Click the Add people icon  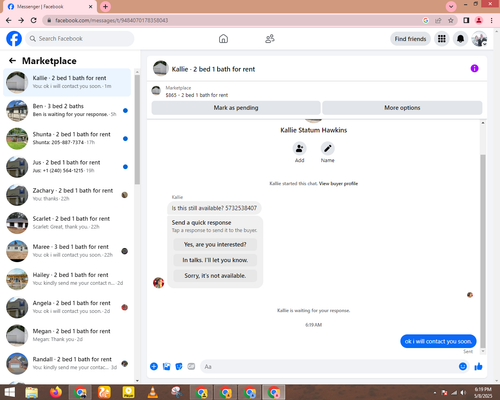point(299,148)
